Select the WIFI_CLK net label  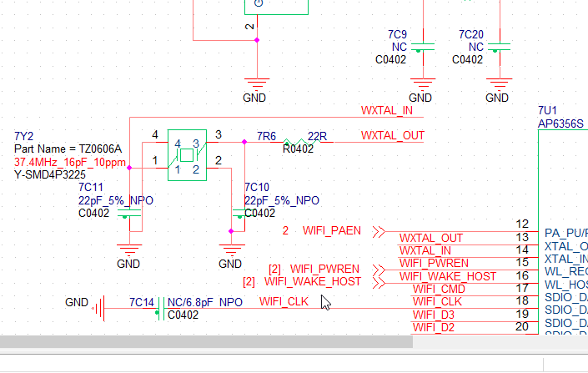(x=284, y=300)
